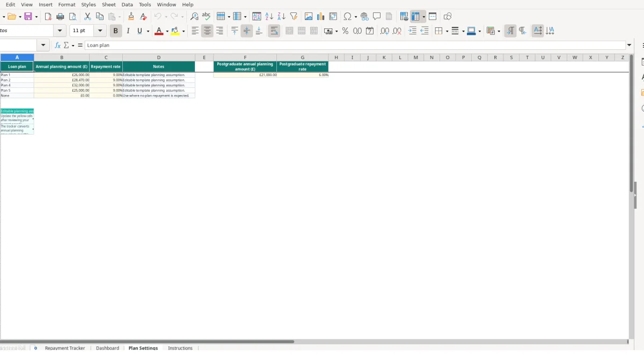Image resolution: width=644 pixels, height=362 pixels.
Task: Format as date calendar icon
Action: click(370, 31)
